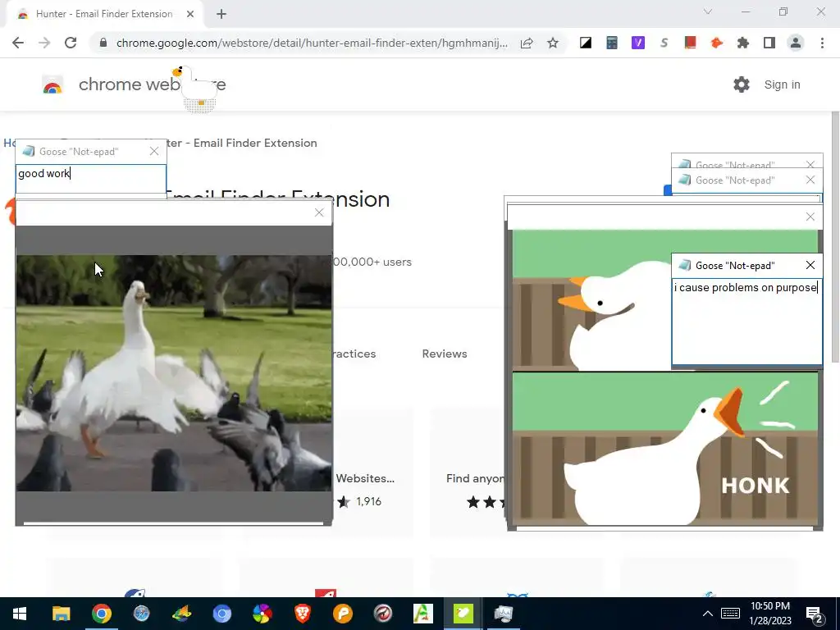Viewport: 840px width, 630px height.
Task: Open Chrome's three-dot menu
Action: pyautogui.click(x=822, y=43)
